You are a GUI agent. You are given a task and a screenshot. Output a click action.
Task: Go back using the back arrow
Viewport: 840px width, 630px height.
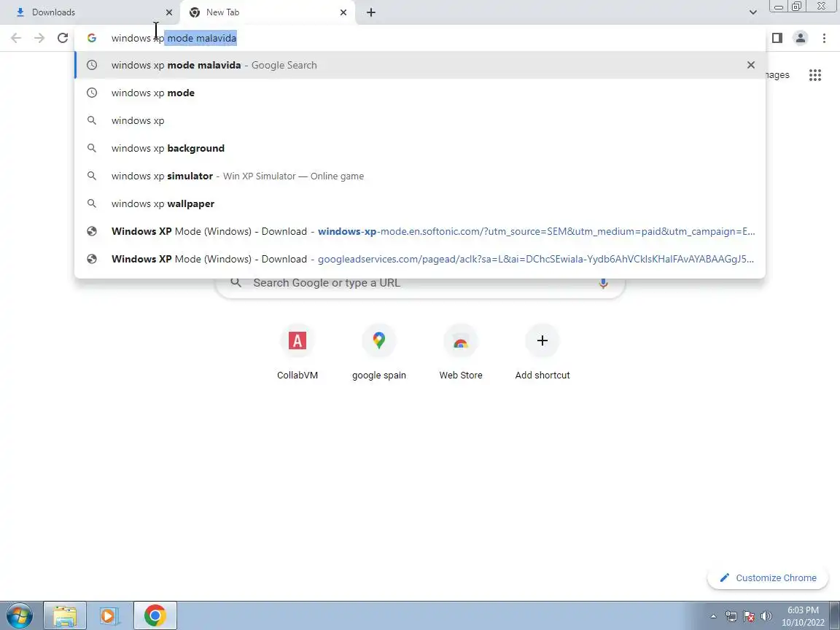click(16, 38)
